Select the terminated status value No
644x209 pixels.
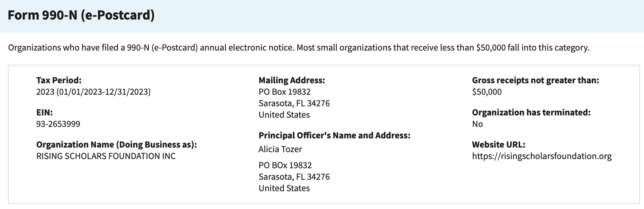(477, 124)
